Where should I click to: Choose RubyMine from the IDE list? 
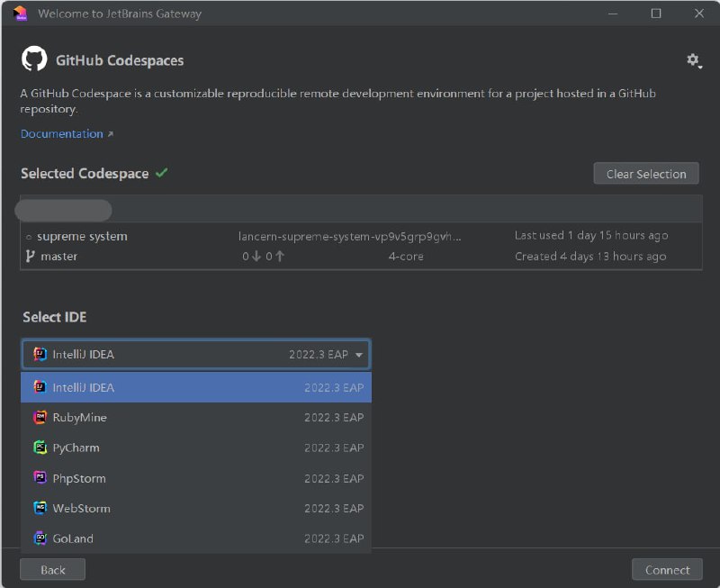pyautogui.click(x=196, y=417)
